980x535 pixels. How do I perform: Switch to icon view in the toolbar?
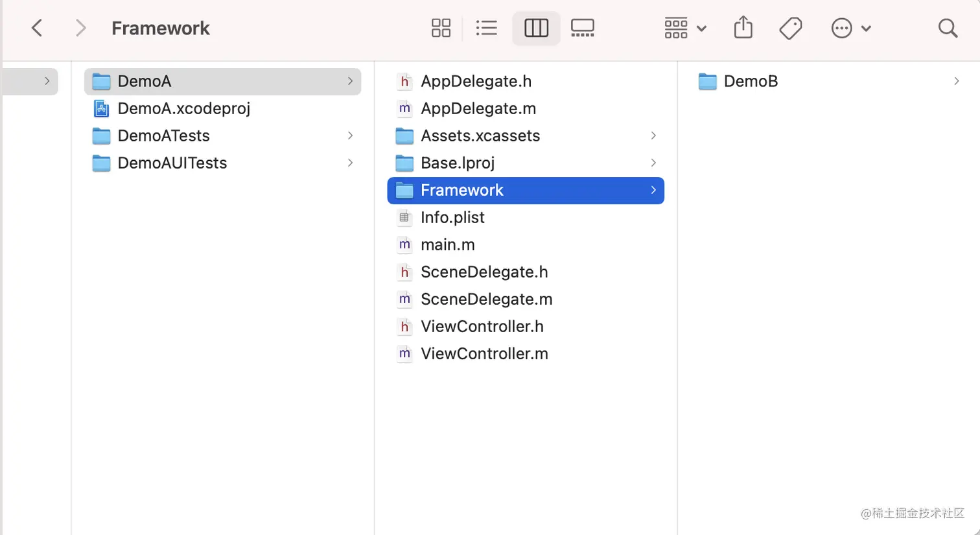point(441,28)
